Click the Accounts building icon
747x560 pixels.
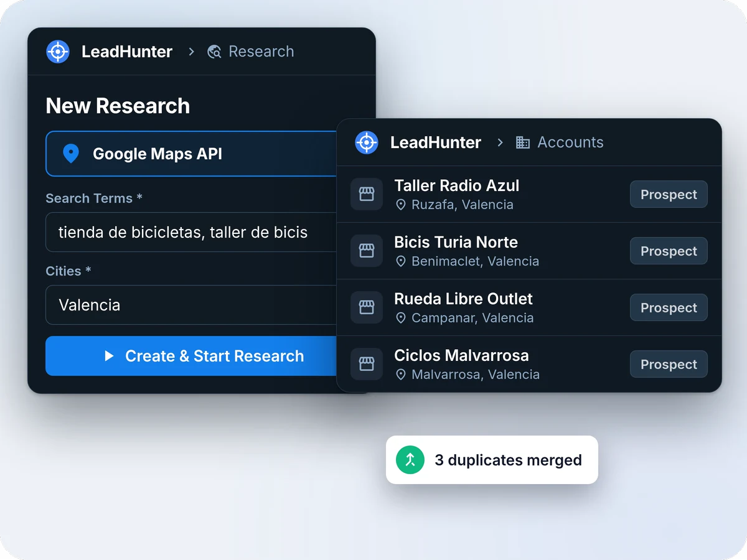[x=523, y=142]
